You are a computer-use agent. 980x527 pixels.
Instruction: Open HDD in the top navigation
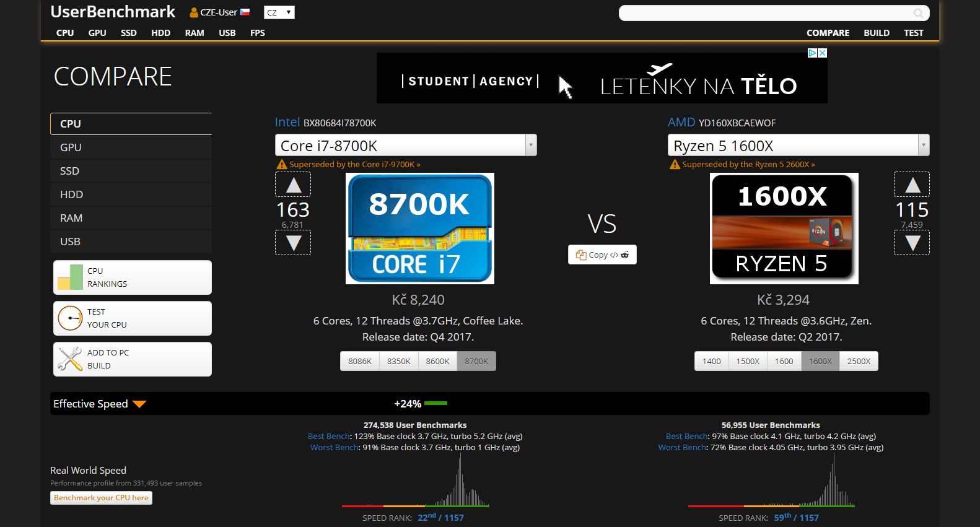[x=161, y=33]
